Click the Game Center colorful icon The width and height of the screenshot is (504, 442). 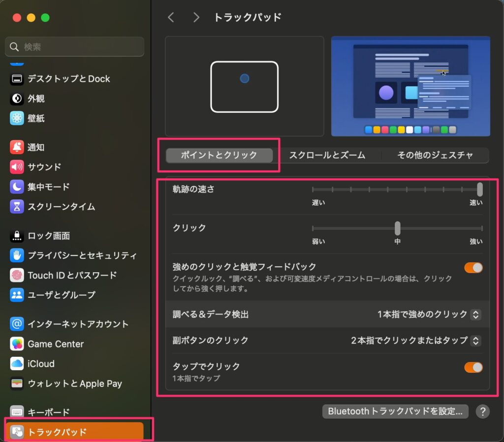pyautogui.click(x=17, y=344)
